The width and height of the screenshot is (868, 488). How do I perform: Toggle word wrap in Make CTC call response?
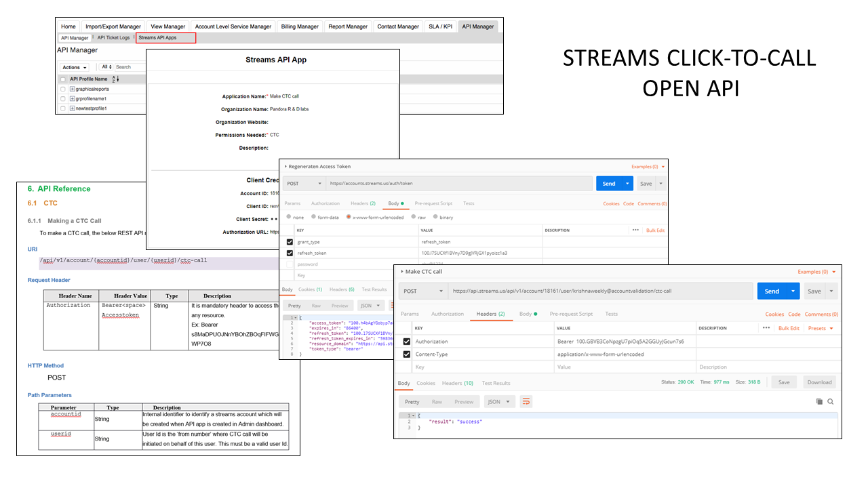tap(526, 402)
